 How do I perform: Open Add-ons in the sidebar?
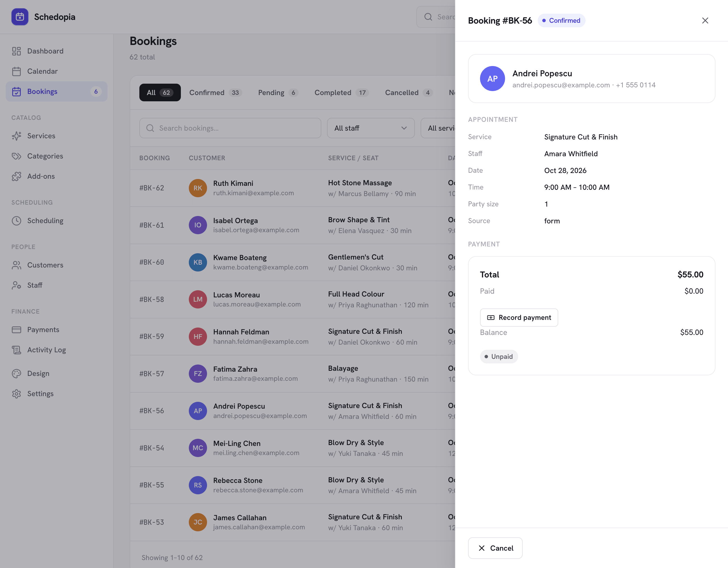(x=56, y=176)
